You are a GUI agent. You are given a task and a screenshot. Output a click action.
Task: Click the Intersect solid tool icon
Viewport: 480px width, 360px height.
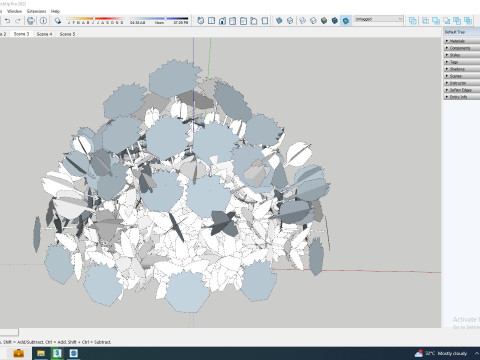(425, 21)
